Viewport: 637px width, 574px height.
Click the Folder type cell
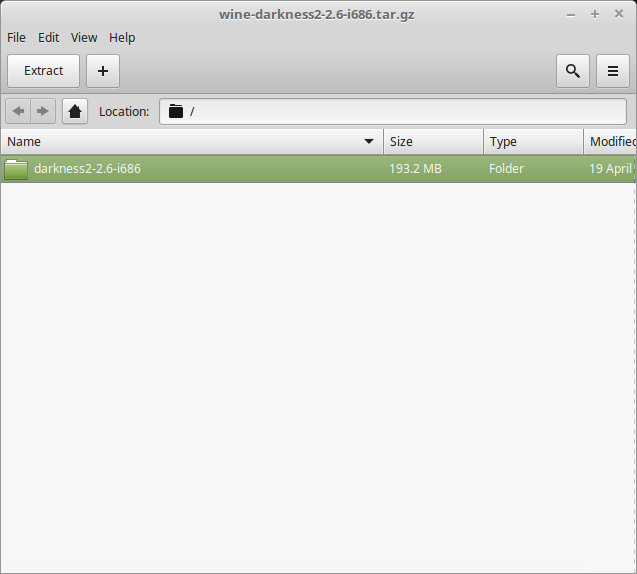click(x=506, y=169)
